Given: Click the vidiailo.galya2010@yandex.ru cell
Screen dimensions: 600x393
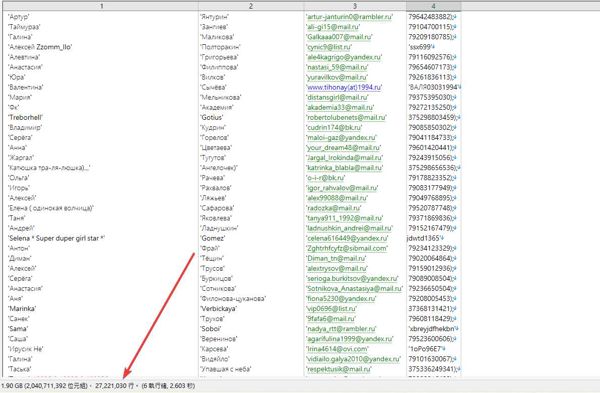Looking at the screenshot, I should point(354,359).
